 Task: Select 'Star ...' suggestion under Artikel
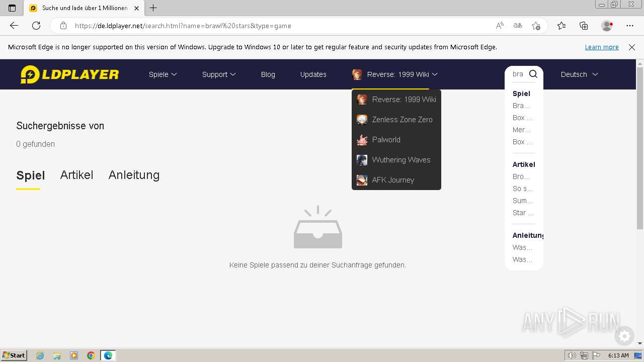pos(523,213)
